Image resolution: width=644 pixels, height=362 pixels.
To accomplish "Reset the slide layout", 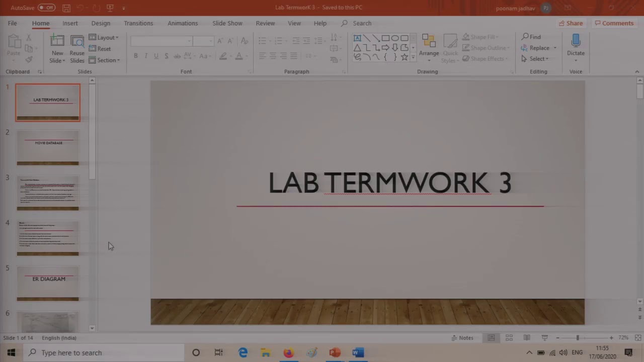I will pyautogui.click(x=100, y=49).
